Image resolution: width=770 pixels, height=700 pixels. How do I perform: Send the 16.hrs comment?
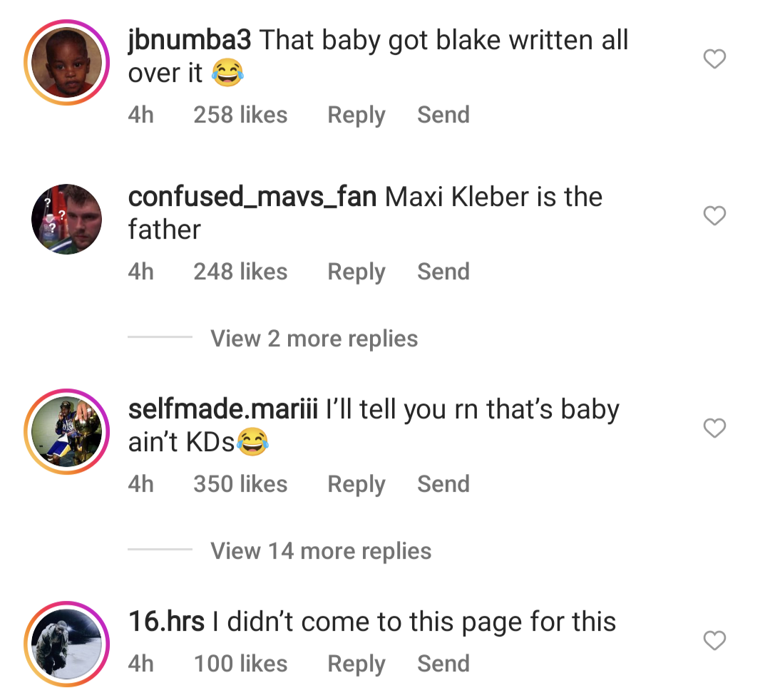443,664
